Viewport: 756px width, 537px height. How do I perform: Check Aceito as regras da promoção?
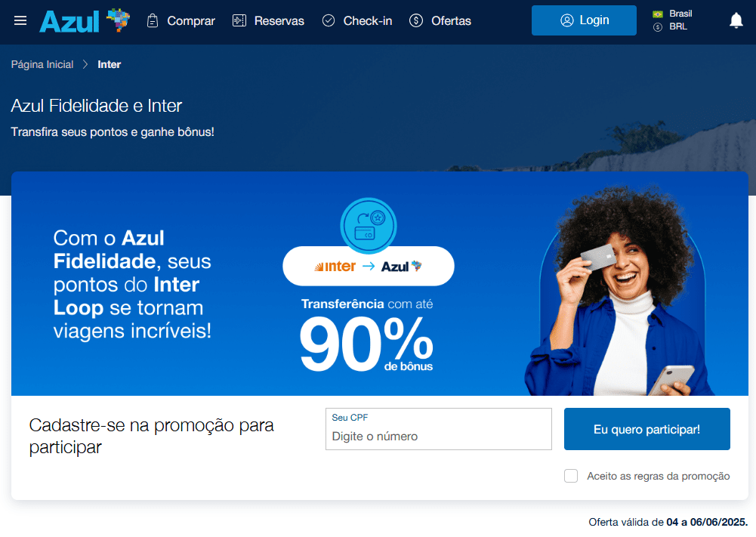tap(571, 476)
